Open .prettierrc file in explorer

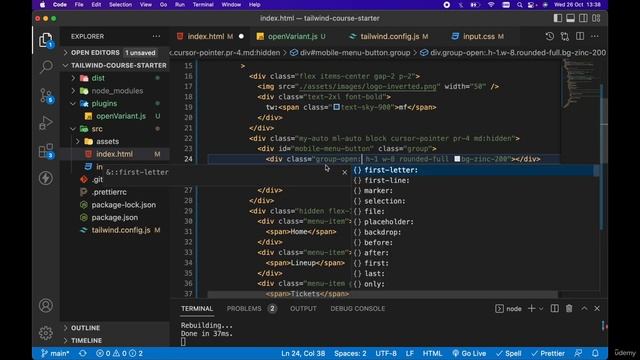[109, 192]
